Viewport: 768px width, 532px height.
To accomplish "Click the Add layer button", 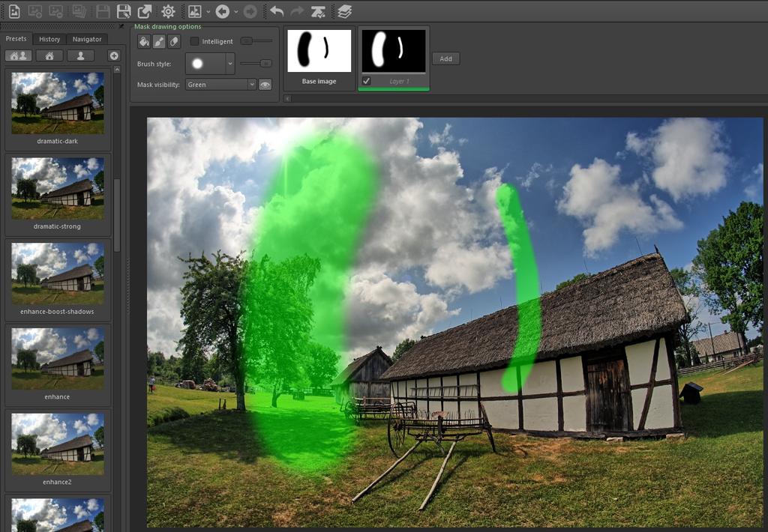I will click(445, 58).
